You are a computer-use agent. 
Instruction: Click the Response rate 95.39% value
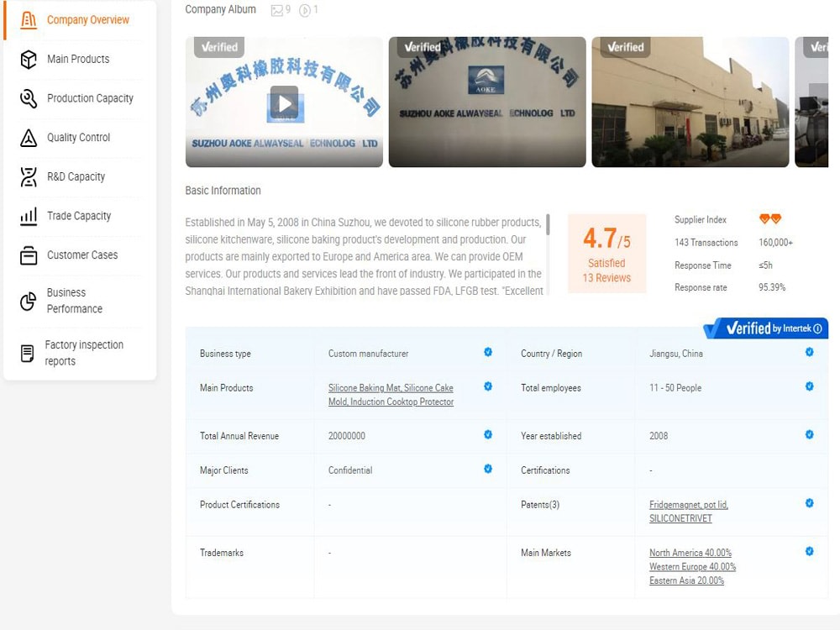pyautogui.click(x=772, y=287)
